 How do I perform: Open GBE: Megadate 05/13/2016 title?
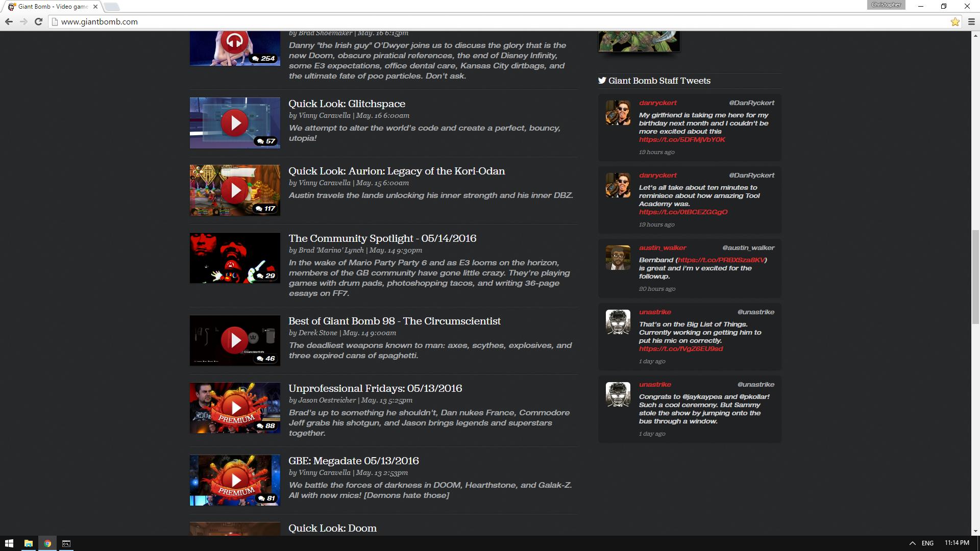(x=354, y=461)
